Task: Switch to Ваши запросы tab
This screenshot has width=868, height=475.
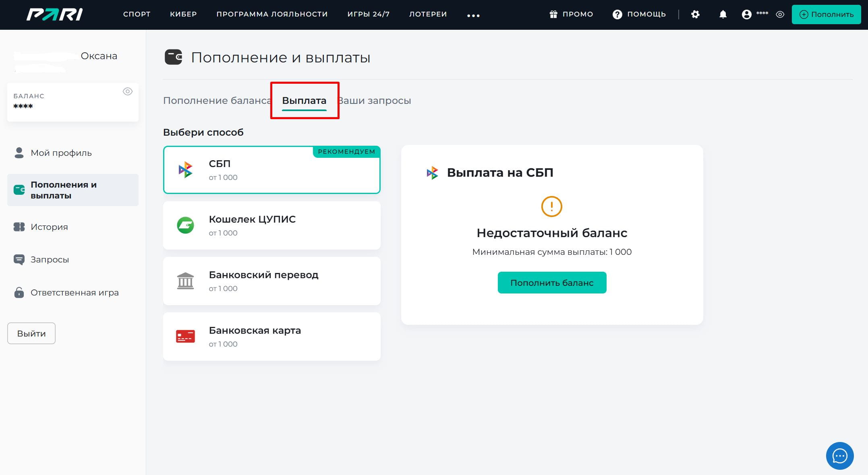Action: 375,101
